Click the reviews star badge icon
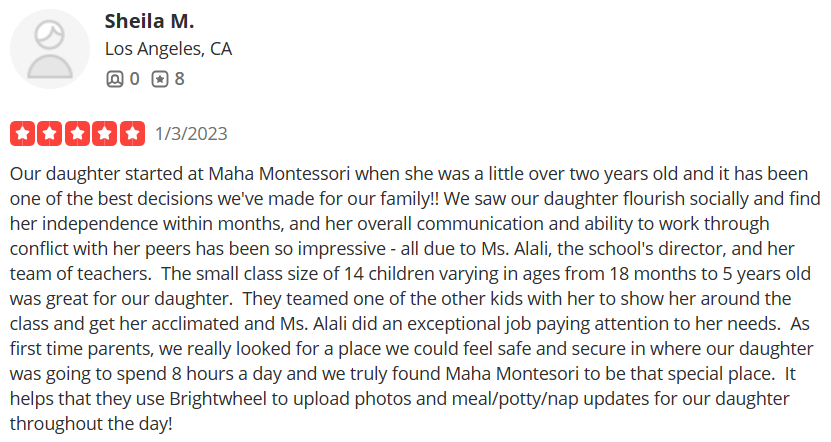Image resolution: width=831 pixels, height=442 pixels. coord(159,78)
